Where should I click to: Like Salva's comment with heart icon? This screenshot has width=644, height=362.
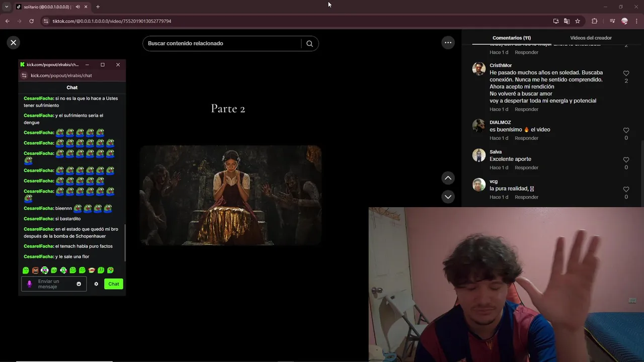pyautogui.click(x=626, y=160)
